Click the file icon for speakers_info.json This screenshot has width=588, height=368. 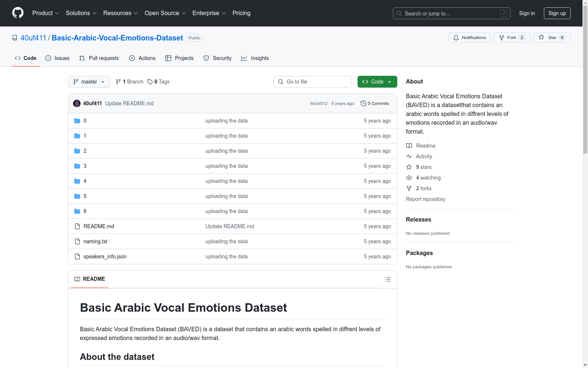(77, 256)
